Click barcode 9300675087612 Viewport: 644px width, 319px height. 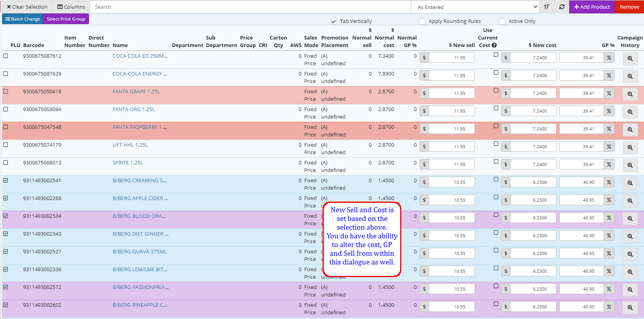click(42, 56)
